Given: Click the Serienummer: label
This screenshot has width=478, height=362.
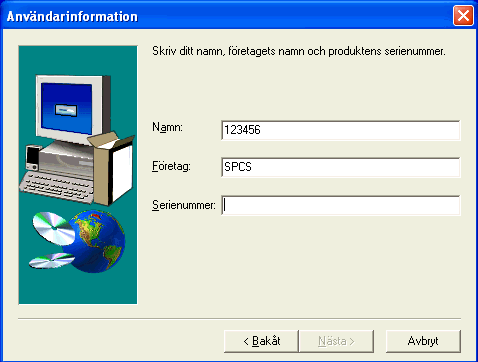Looking at the screenshot, I should coord(184,205).
